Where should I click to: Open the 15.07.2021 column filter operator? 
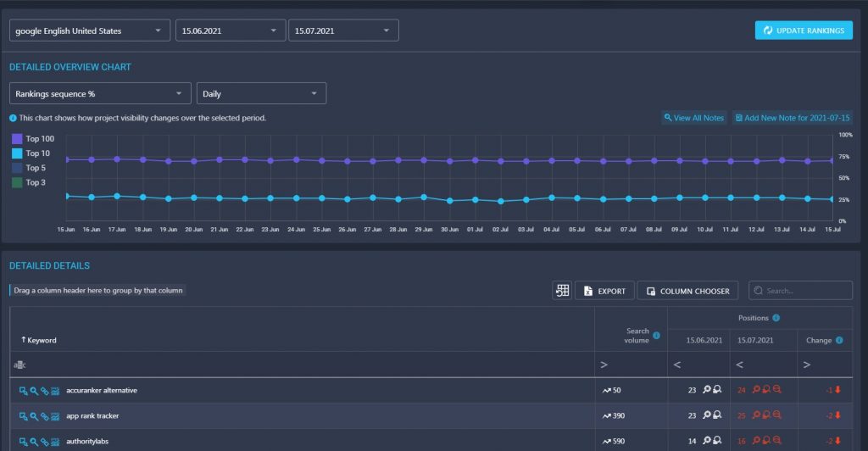pos(739,365)
